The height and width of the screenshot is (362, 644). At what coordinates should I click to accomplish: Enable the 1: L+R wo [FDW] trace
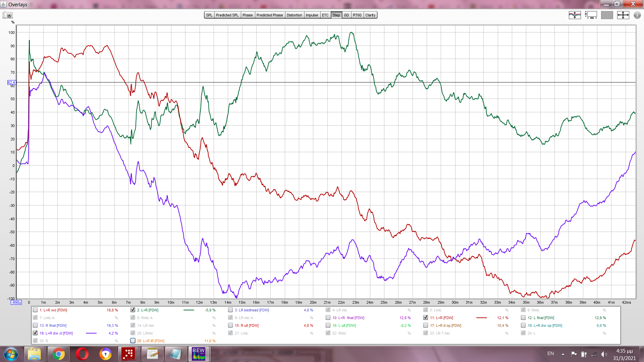(35, 310)
